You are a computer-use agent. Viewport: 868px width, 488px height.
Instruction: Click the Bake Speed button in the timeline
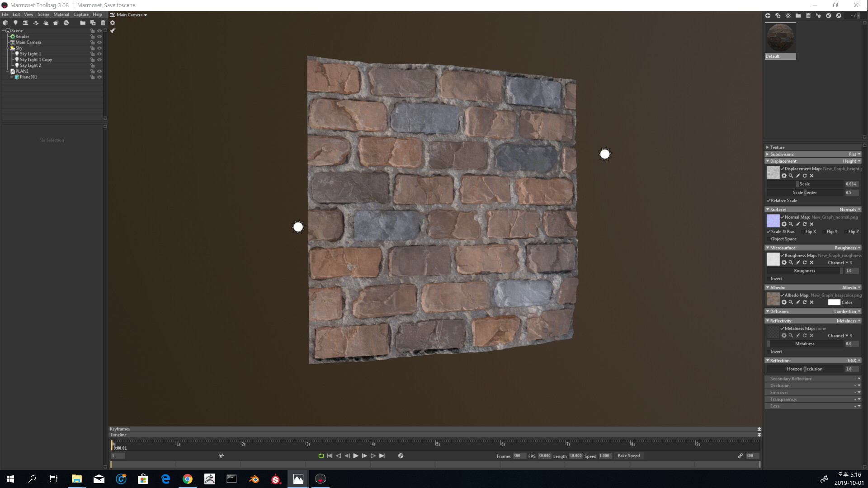click(628, 455)
